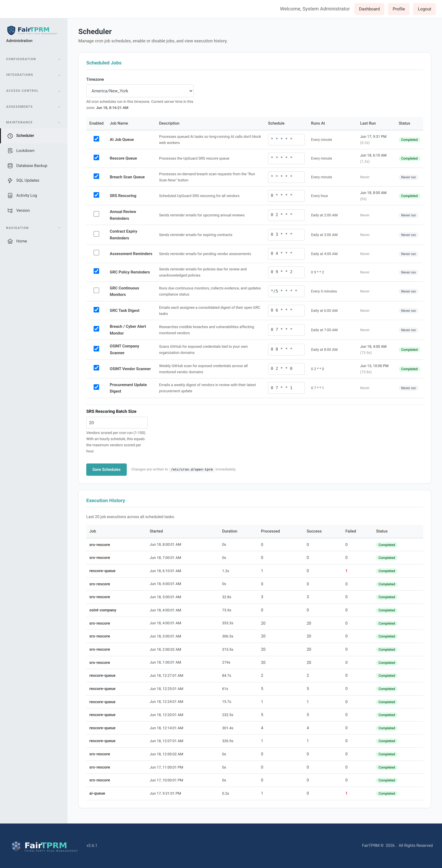Click the Scheduled Jobs section heading
442x868 pixels.
pyautogui.click(x=104, y=63)
